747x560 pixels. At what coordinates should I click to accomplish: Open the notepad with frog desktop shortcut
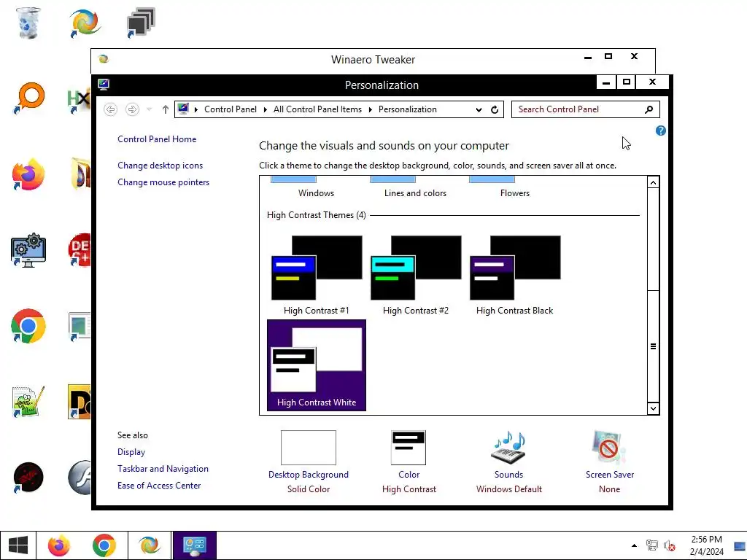(28, 402)
